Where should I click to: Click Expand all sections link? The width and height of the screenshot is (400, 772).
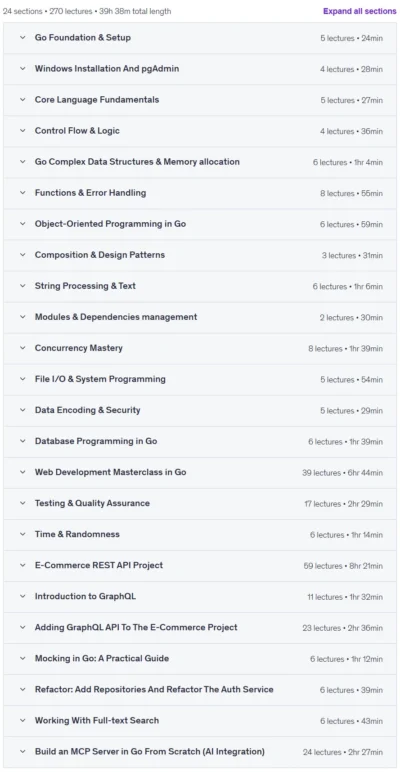[360, 11]
